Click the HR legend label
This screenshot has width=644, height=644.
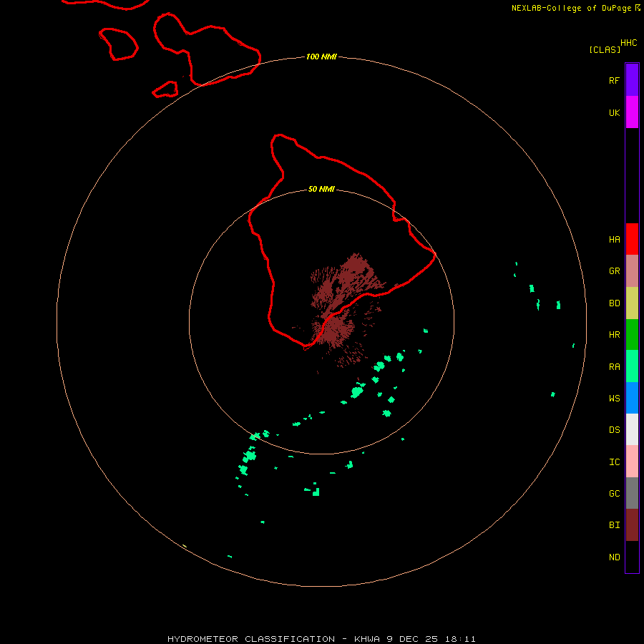pyautogui.click(x=614, y=335)
